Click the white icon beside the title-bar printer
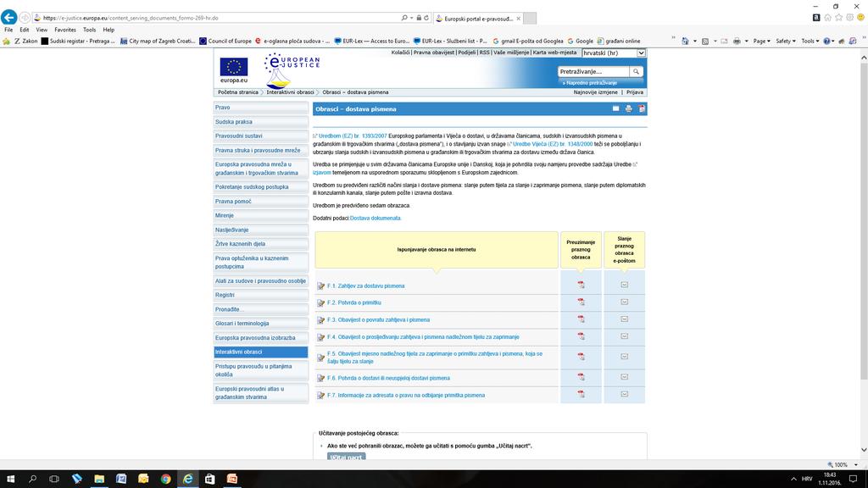 pos(615,109)
